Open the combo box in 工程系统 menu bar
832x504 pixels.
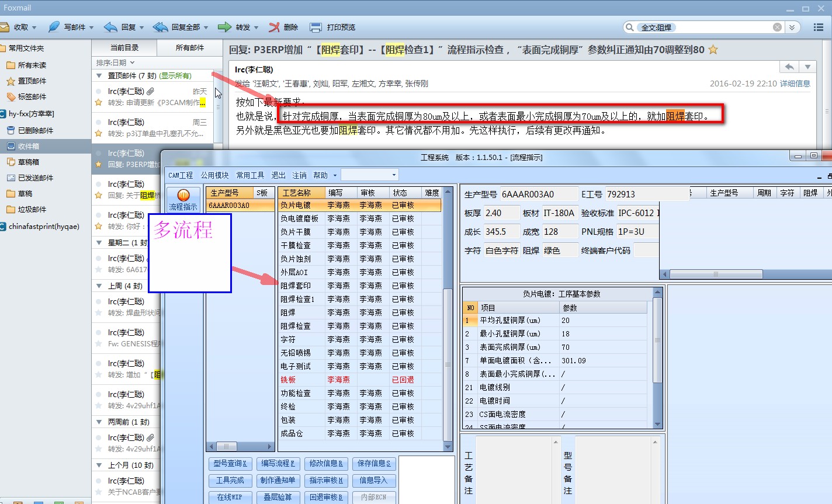pyautogui.click(x=369, y=175)
